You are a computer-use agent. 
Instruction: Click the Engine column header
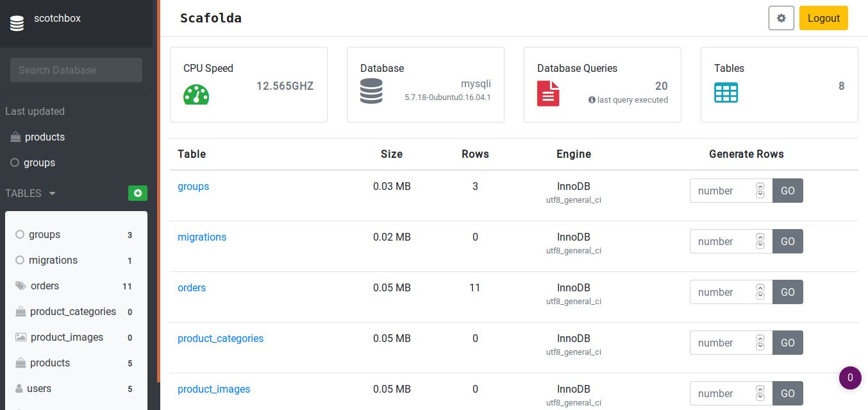[x=574, y=154]
